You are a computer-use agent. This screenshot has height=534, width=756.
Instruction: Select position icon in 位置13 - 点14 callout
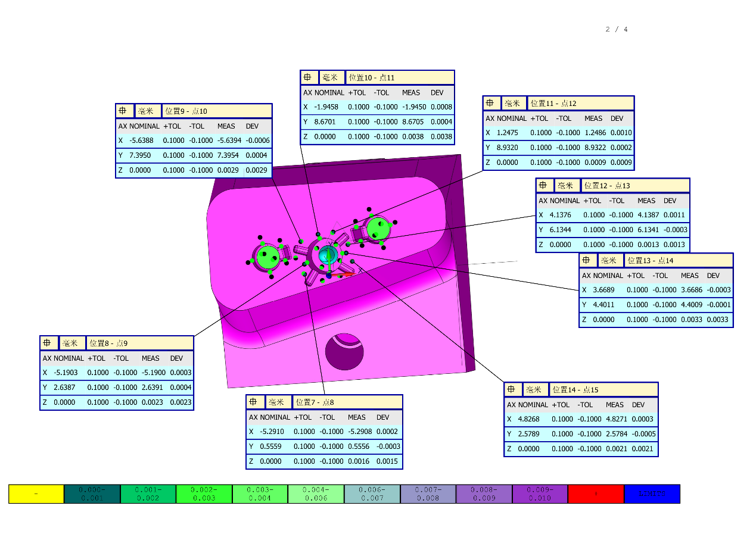tap(588, 260)
